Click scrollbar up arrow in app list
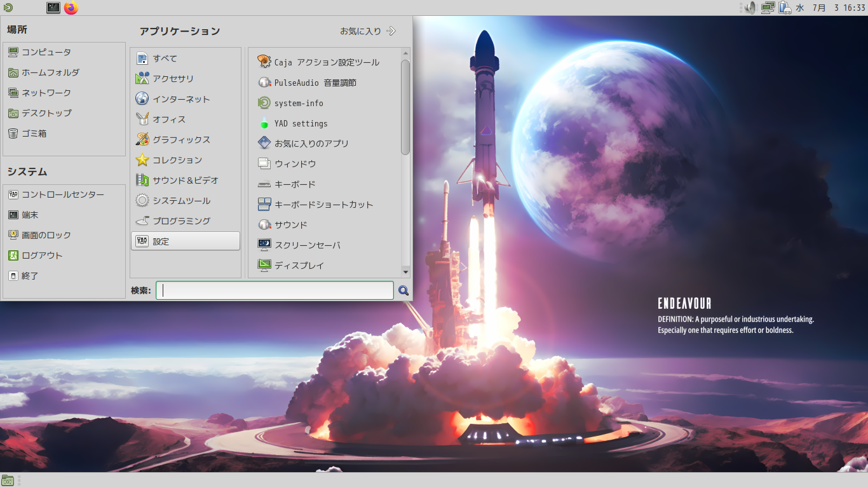Image resolution: width=868 pixels, height=488 pixels. coord(405,53)
